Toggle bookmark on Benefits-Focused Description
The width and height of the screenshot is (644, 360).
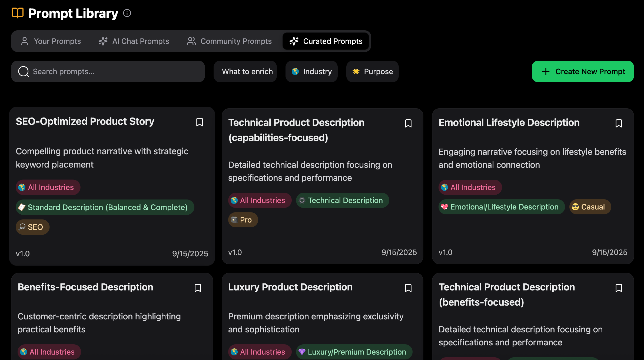point(198,288)
